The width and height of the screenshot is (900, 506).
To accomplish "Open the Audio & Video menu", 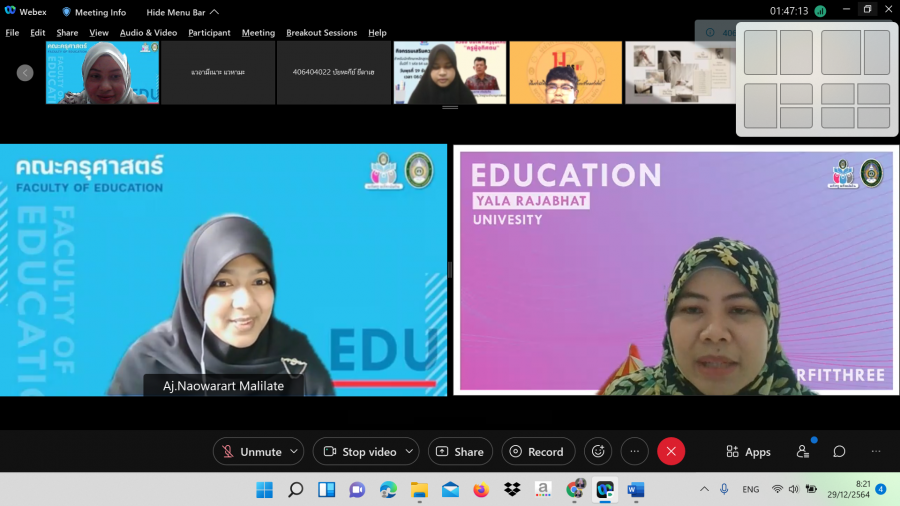I will 148,33.
